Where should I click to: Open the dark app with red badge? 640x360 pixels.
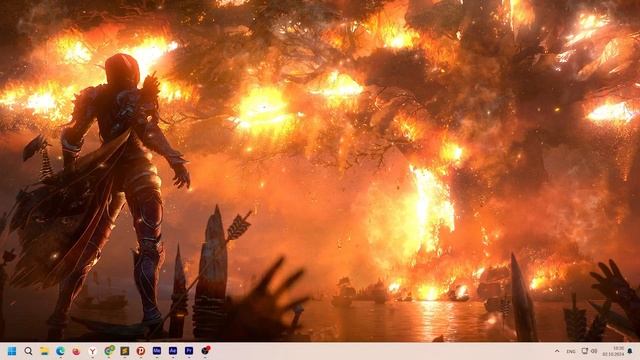click(206, 350)
